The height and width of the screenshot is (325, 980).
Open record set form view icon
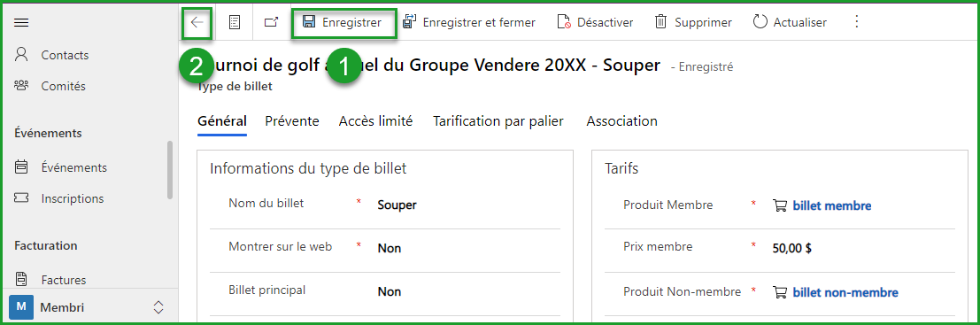pos(235,22)
